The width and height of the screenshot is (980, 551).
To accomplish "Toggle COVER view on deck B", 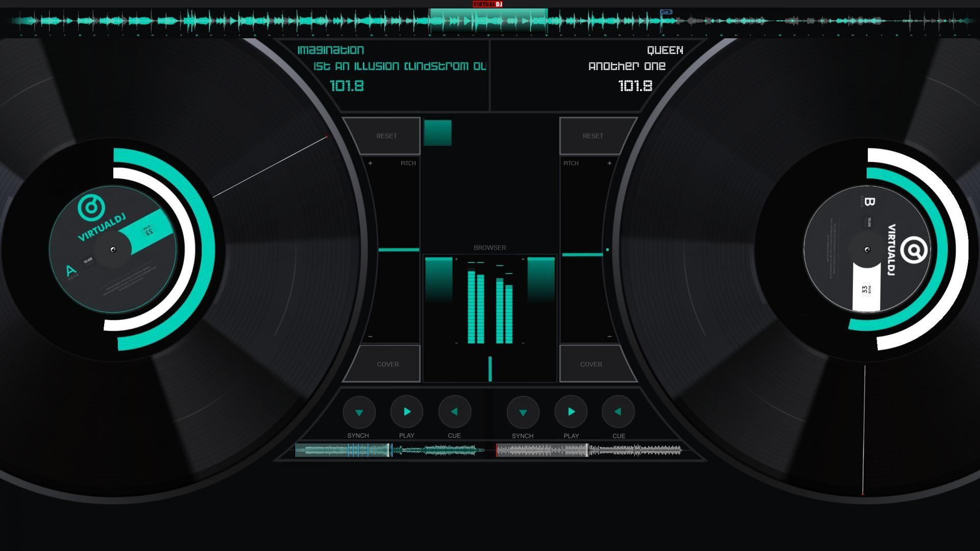I will coord(591,364).
